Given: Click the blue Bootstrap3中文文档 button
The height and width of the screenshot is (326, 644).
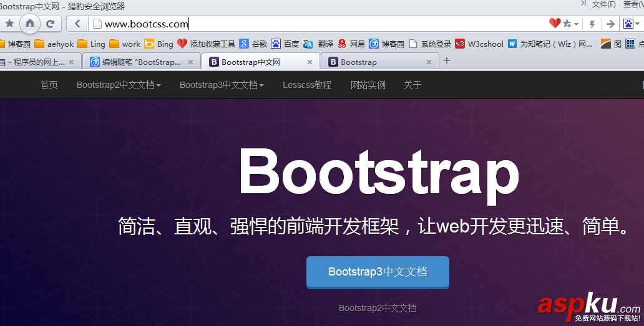Looking at the screenshot, I should click(378, 272).
